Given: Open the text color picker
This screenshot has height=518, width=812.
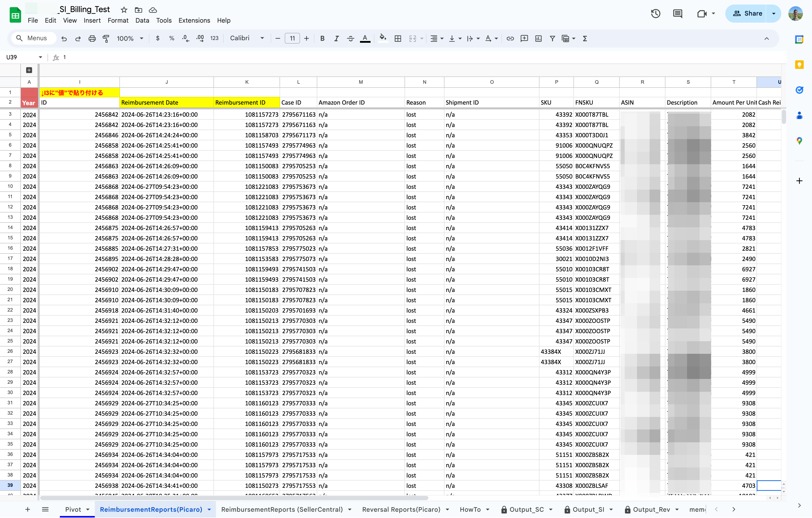Looking at the screenshot, I should pos(365,38).
